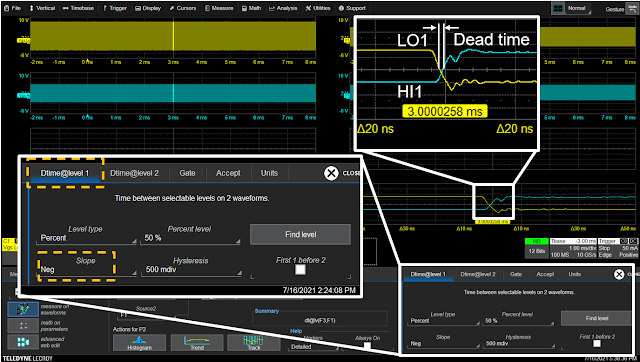The height and width of the screenshot is (362, 640).
Task: Click the Summary field showing dt@lv(F3,F1)
Action: point(320,320)
